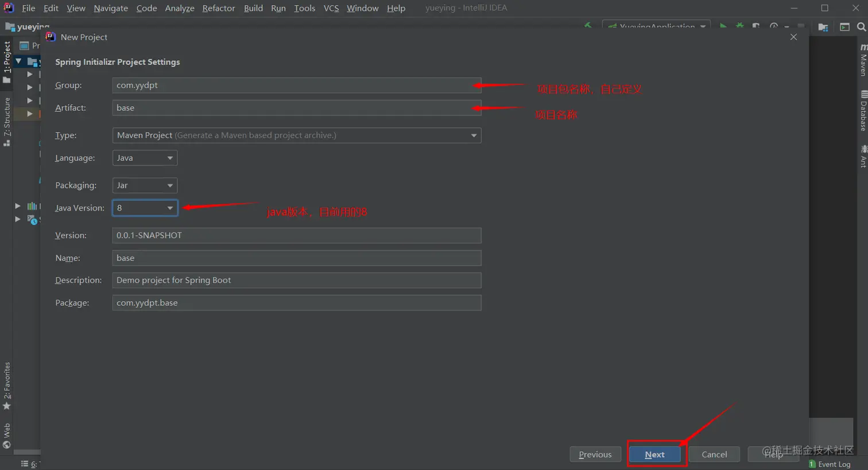Open the File menu
This screenshot has height=470, width=868.
[x=29, y=8]
